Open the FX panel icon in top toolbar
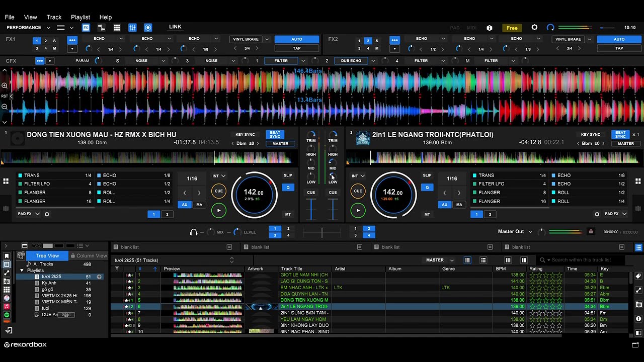Screen dimensions: 644x362 point(86,28)
